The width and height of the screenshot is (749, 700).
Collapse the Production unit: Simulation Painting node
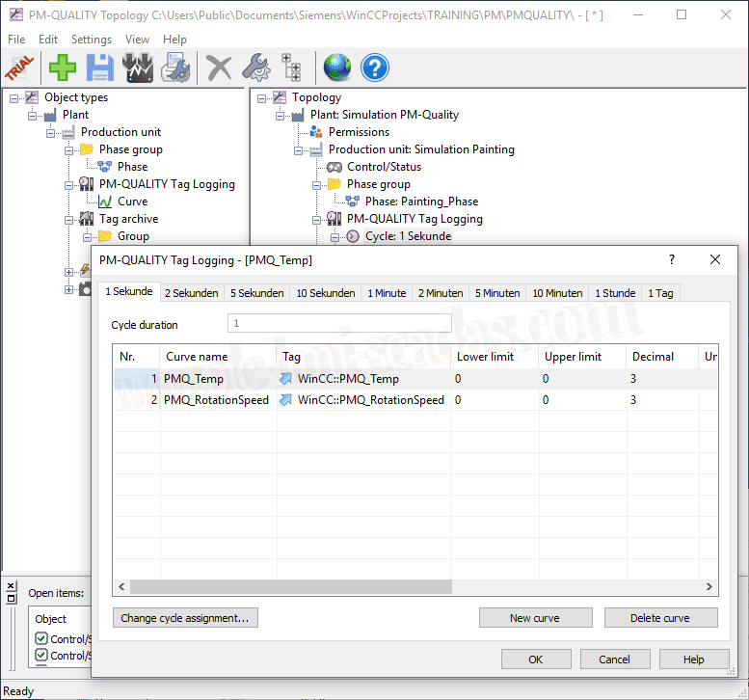point(299,150)
